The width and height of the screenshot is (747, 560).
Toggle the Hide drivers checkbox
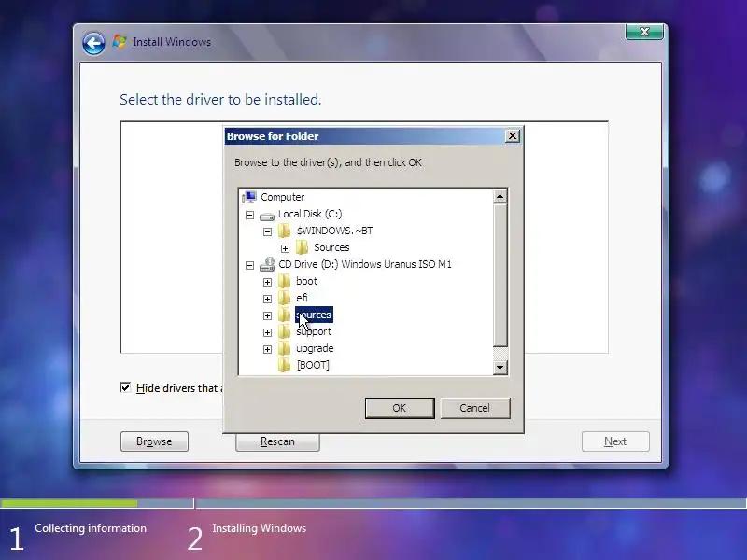[125, 387]
